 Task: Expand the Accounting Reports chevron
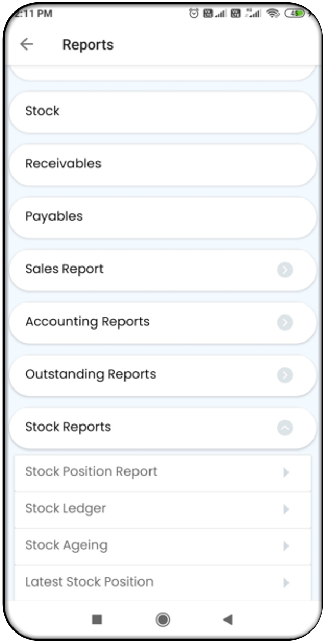[284, 322]
